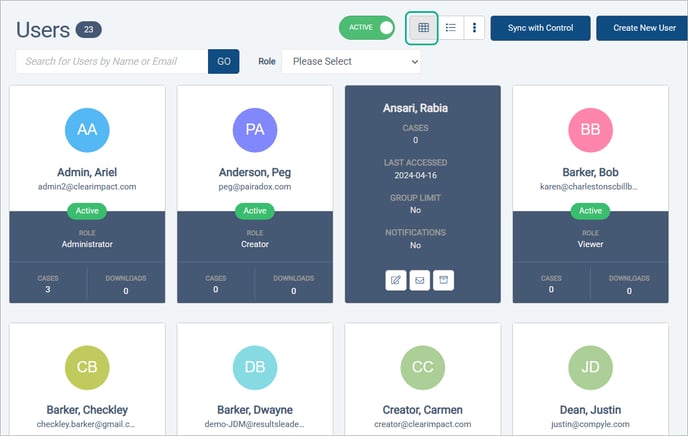688x436 pixels.
Task: Click Peg Anderson's PA avatar
Action: (255, 130)
